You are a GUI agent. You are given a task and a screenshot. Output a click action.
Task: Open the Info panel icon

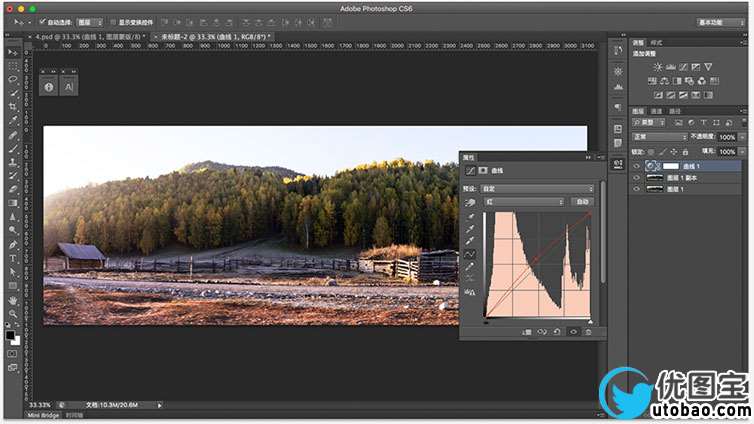49,88
